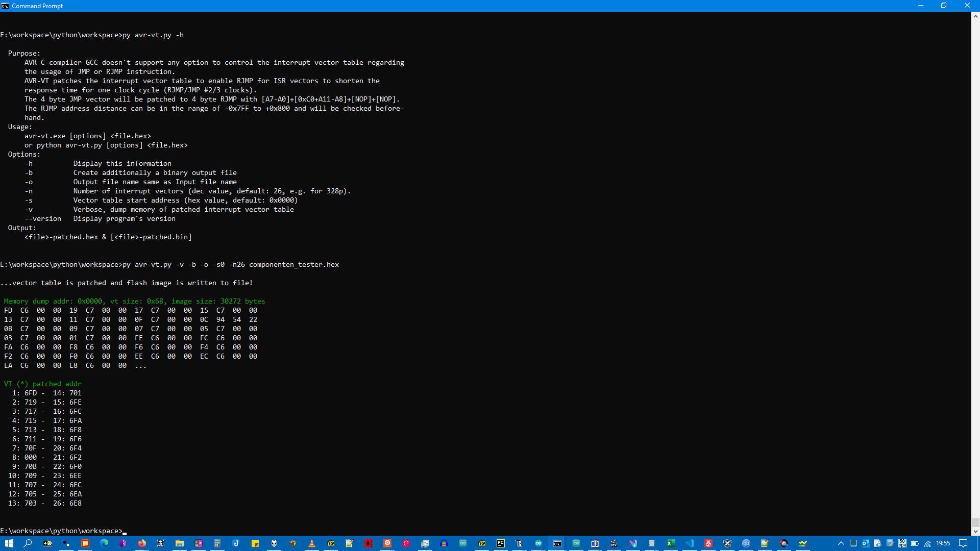This screenshot has width=980, height=551.
Task: Click the green 'Memory dump addr' line
Action: point(134,301)
